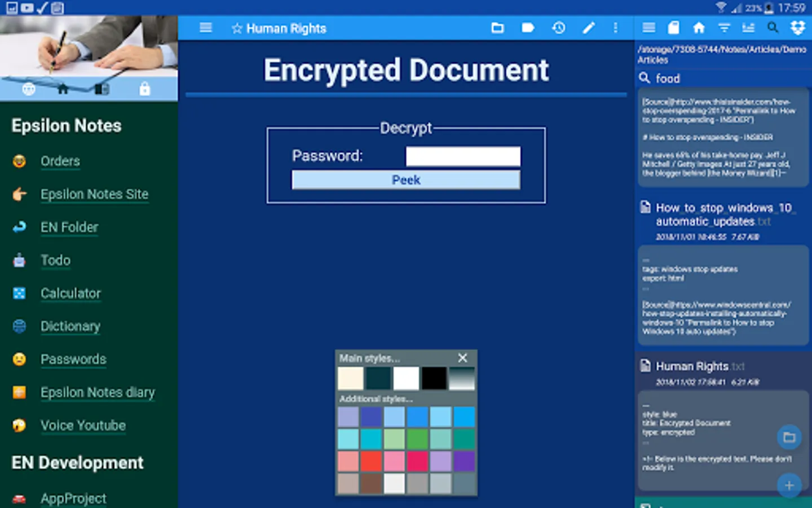
Task: Open the hamburger menu beside Human Rights
Action: pyautogui.click(x=206, y=28)
